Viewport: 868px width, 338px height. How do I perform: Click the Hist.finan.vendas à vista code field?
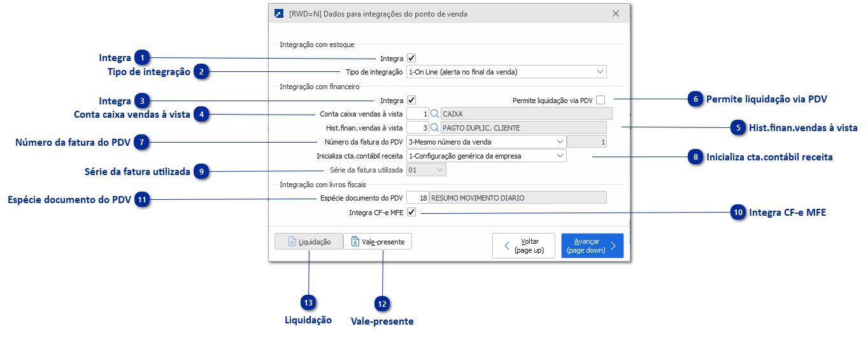pos(418,128)
